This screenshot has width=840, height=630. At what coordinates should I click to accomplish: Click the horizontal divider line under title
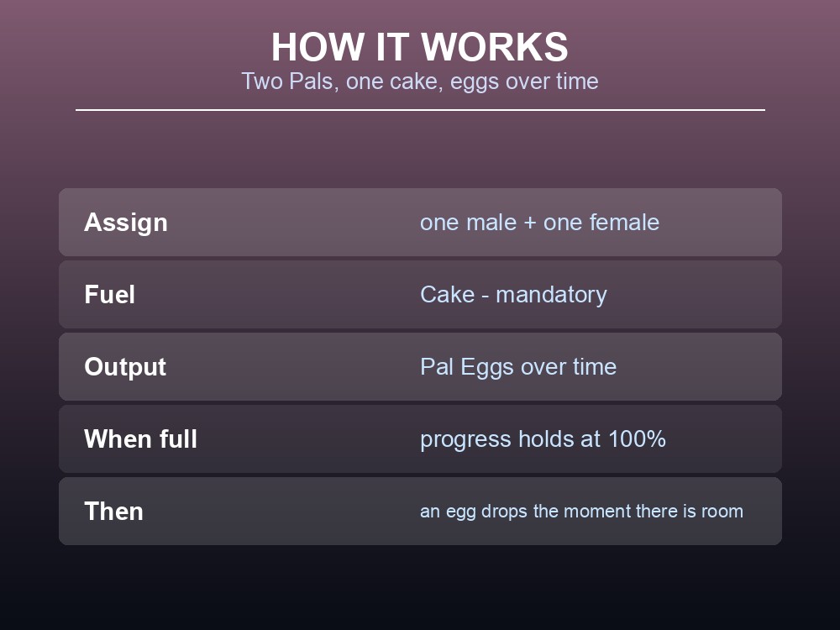click(x=420, y=110)
